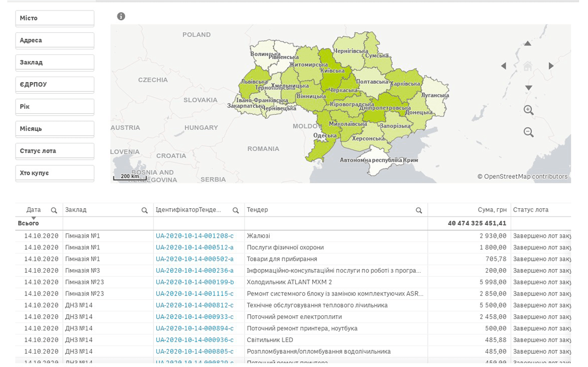Open search in the Дата column
The width and height of the screenshot is (588, 367).
[54, 210]
